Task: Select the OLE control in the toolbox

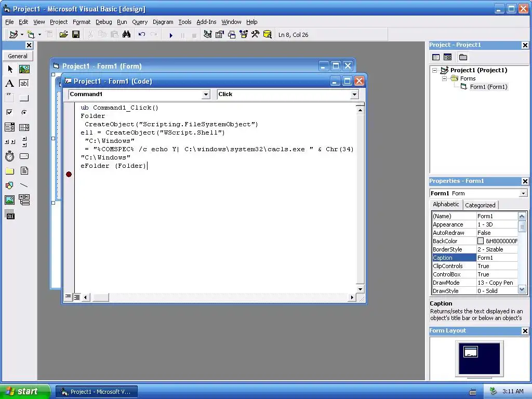Action: coord(10,215)
